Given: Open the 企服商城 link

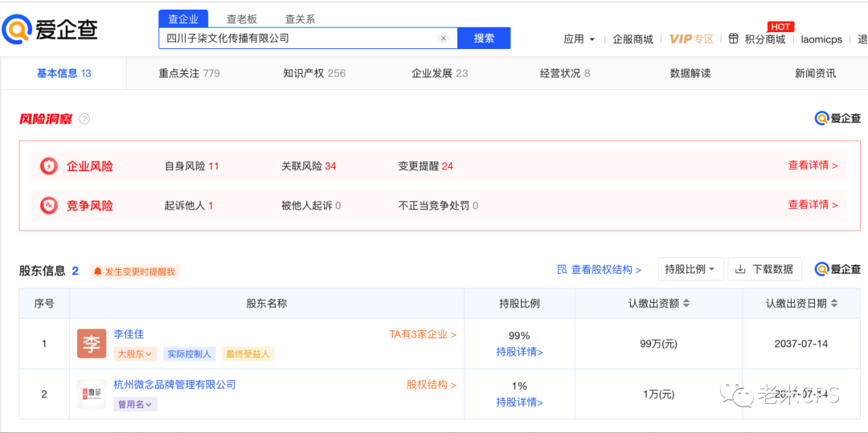Looking at the screenshot, I should pos(633,39).
